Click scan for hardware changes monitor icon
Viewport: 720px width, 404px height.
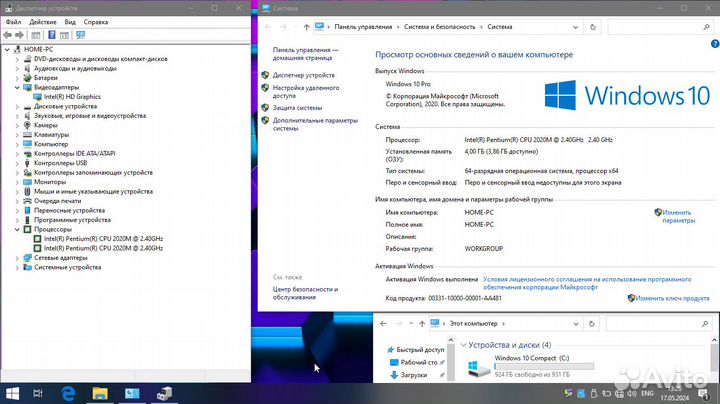81,35
